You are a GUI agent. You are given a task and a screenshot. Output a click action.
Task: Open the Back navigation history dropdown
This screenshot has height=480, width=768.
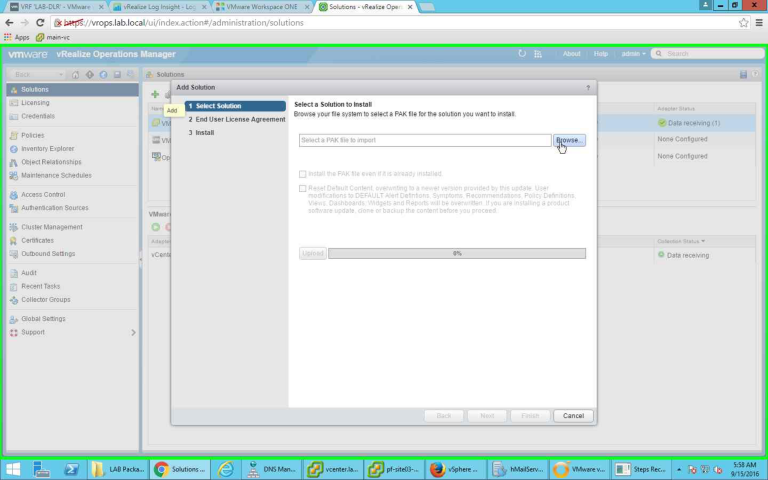click(x=60, y=75)
